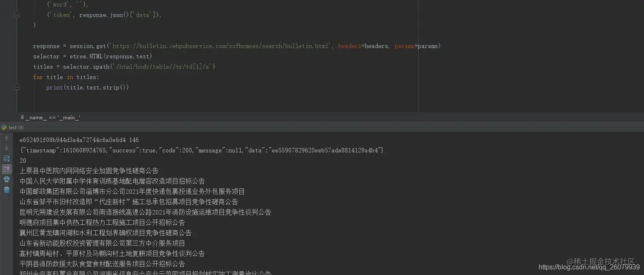The image size is (644, 275).
Task: Toggle Scroll to End in console
Action: pyautogui.click(x=6, y=169)
